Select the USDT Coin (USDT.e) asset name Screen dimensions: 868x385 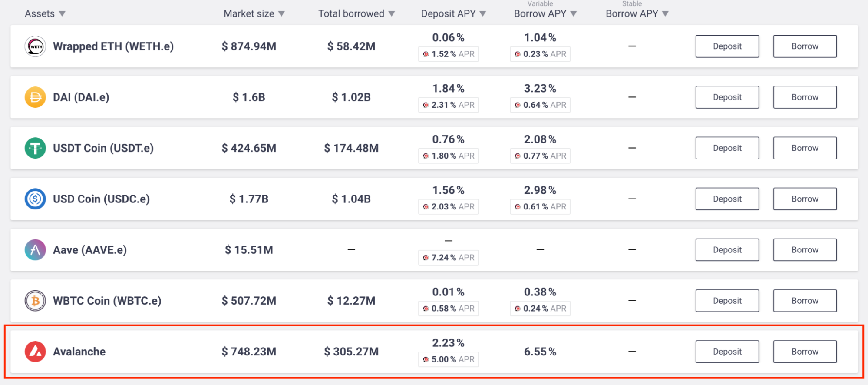pos(103,148)
